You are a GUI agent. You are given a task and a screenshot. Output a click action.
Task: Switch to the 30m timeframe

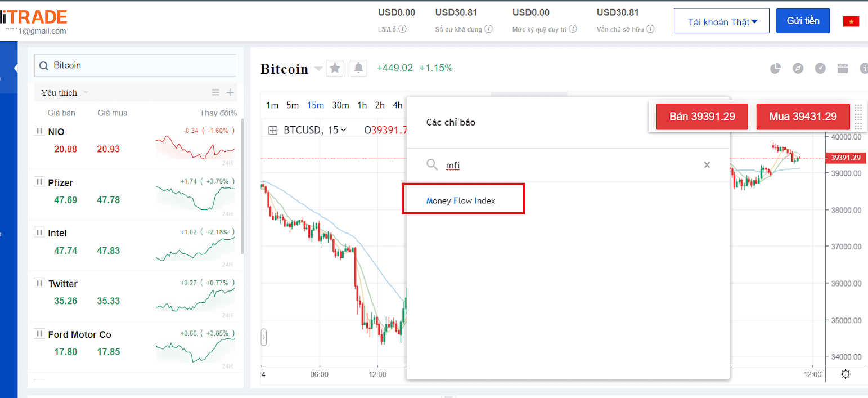340,105
